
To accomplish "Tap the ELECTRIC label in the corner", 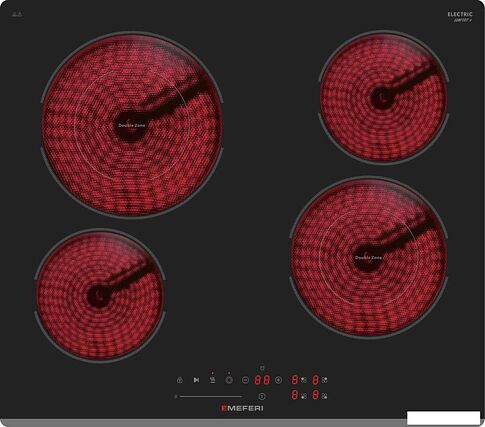I will coord(460,14).
